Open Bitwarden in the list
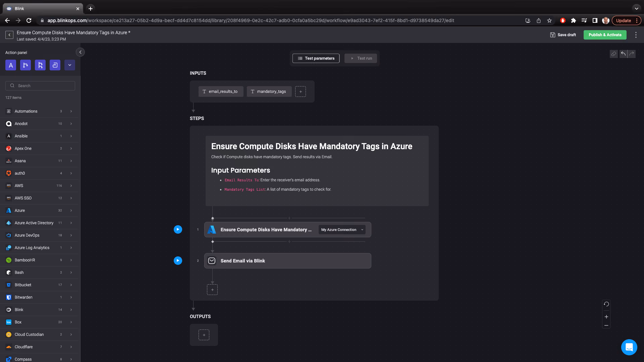This screenshot has width=644, height=362. click(39, 297)
